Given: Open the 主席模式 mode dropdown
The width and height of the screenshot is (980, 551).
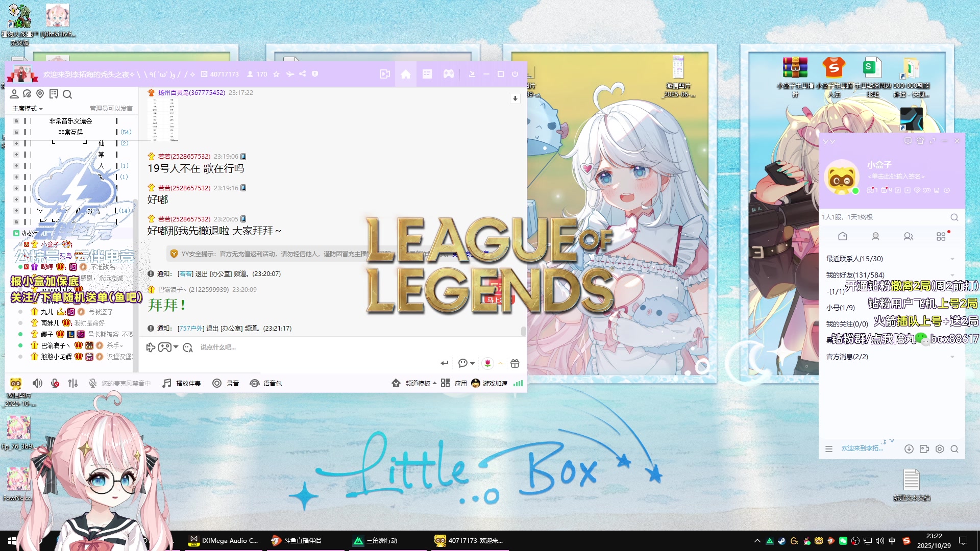Looking at the screenshot, I should tap(28, 109).
